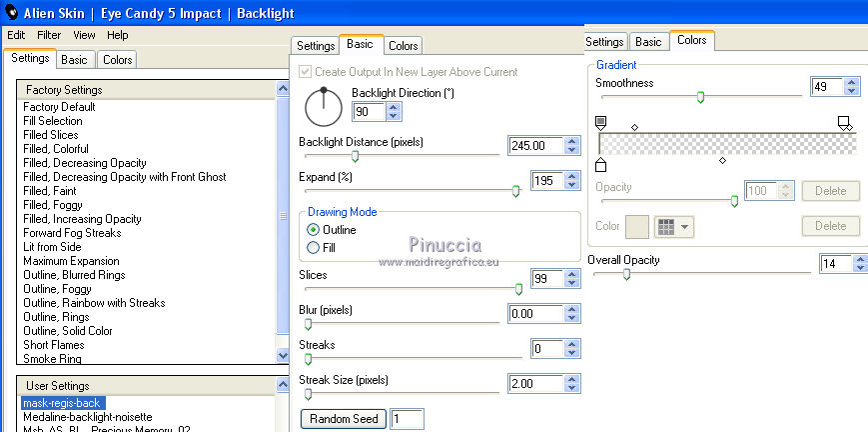Screen dimensions: 868x432
Task: Click Smoothness slider handle
Action: click(x=700, y=98)
